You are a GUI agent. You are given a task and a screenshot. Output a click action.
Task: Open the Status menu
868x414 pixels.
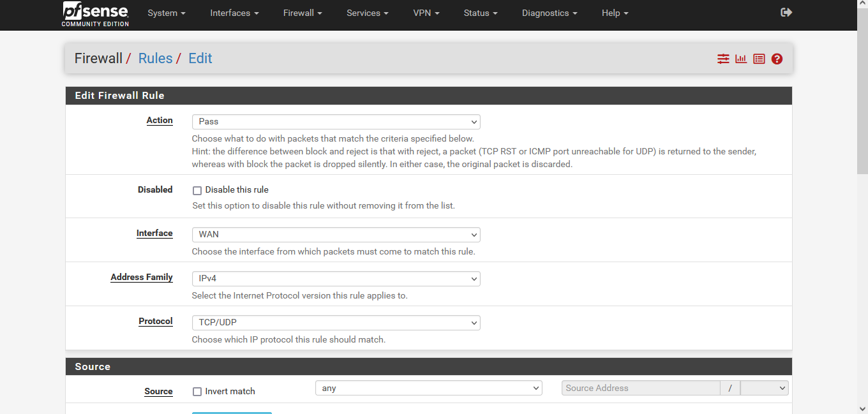tap(481, 13)
